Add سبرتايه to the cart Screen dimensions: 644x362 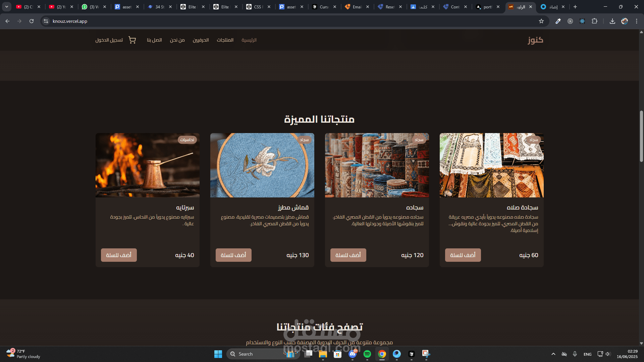119,255
